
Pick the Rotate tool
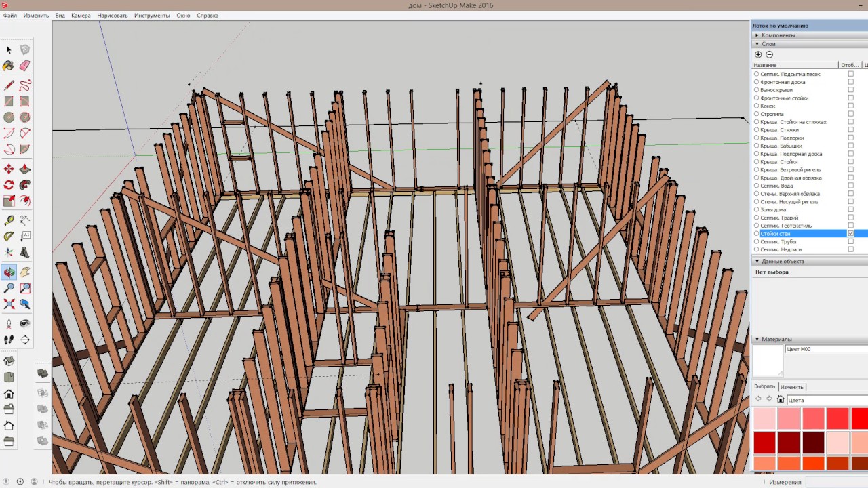(x=9, y=184)
